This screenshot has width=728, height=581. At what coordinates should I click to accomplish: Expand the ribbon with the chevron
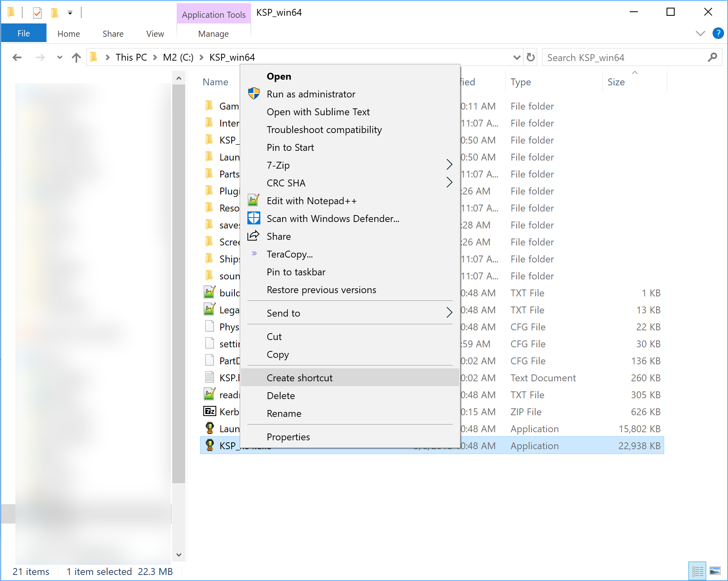pyautogui.click(x=701, y=33)
